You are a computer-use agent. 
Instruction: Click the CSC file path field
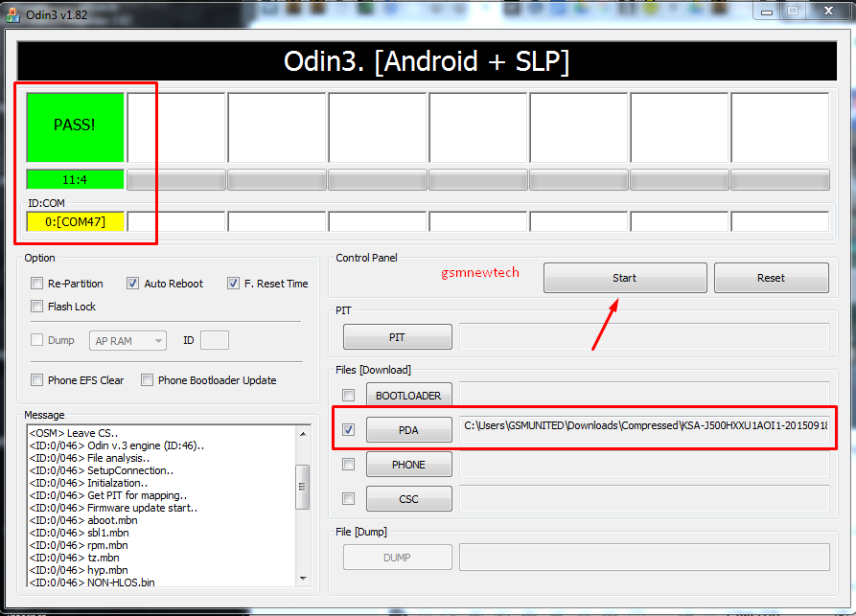pyautogui.click(x=645, y=499)
